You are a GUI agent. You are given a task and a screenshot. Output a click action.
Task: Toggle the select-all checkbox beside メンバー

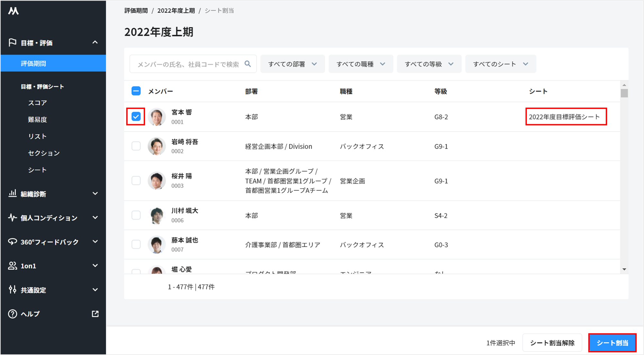(136, 91)
